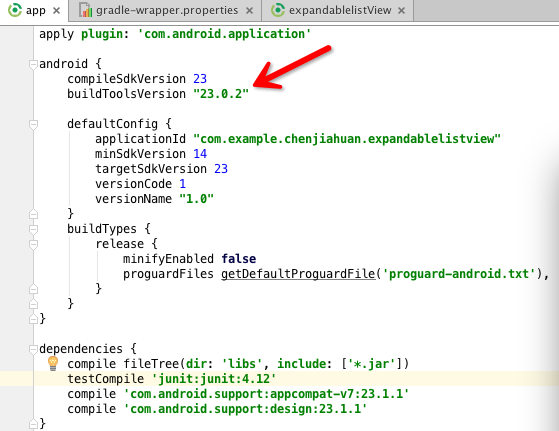Click the getDefaultProguardFile method reference

click(298, 274)
